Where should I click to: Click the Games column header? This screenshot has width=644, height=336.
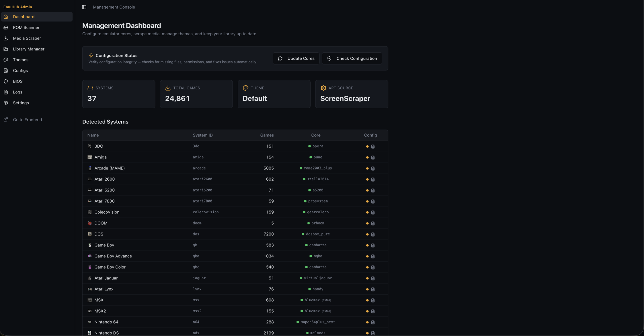[267, 135]
